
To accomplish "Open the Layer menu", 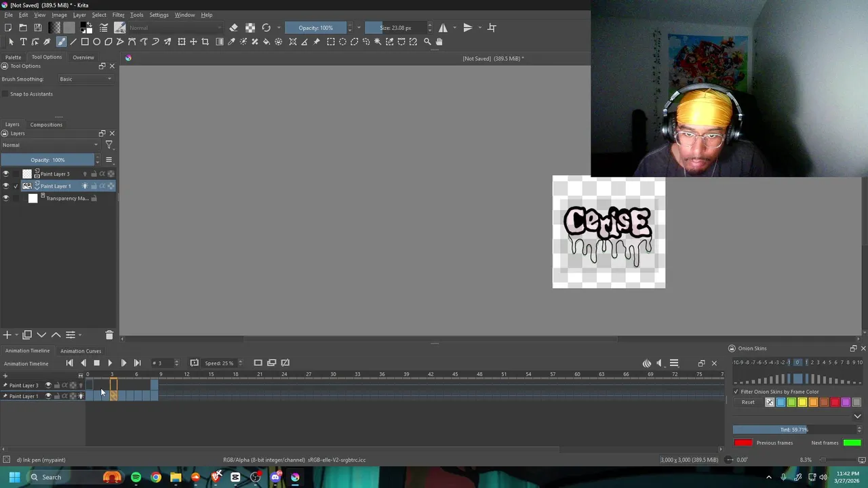I will pos(79,15).
